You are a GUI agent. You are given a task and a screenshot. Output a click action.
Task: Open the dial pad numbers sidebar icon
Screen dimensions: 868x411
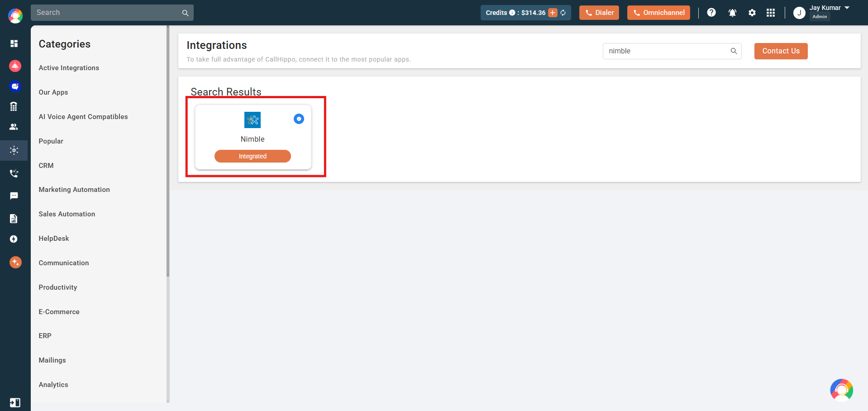tap(14, 106)
